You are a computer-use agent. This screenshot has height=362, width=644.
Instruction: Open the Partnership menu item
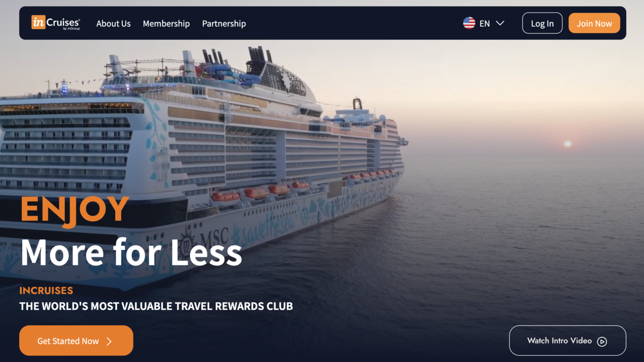coord(224,24)
